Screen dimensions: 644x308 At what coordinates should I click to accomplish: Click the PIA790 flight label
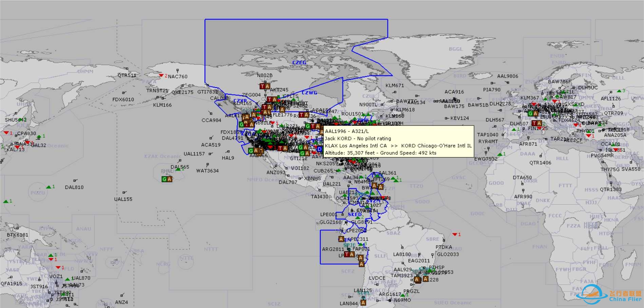(492, 90)
